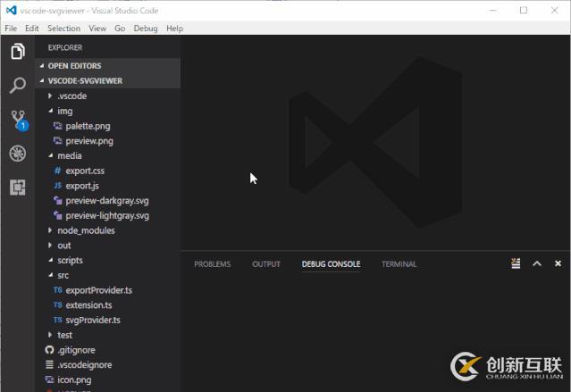Screen dimensions: 571x392
Task: Open the Debug view in activity bar
Action: point(18,154)
